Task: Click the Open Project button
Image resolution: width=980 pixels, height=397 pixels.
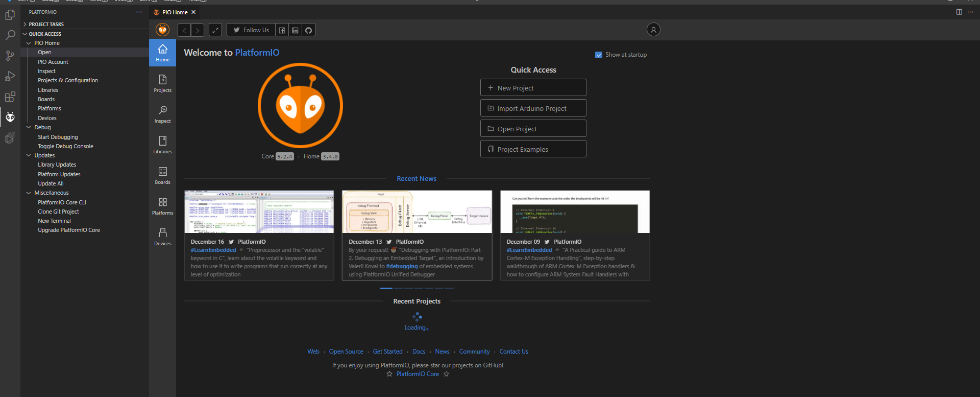Action: 533,128
